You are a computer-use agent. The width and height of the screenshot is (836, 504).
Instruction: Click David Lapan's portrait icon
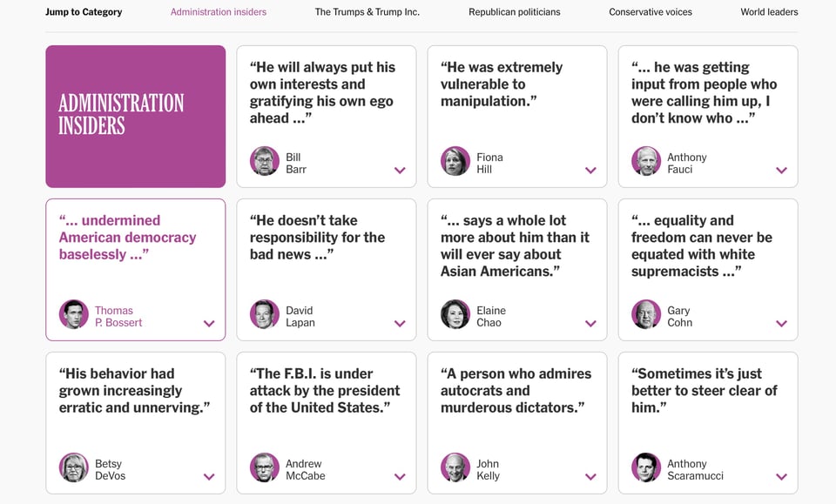[265, 314]
